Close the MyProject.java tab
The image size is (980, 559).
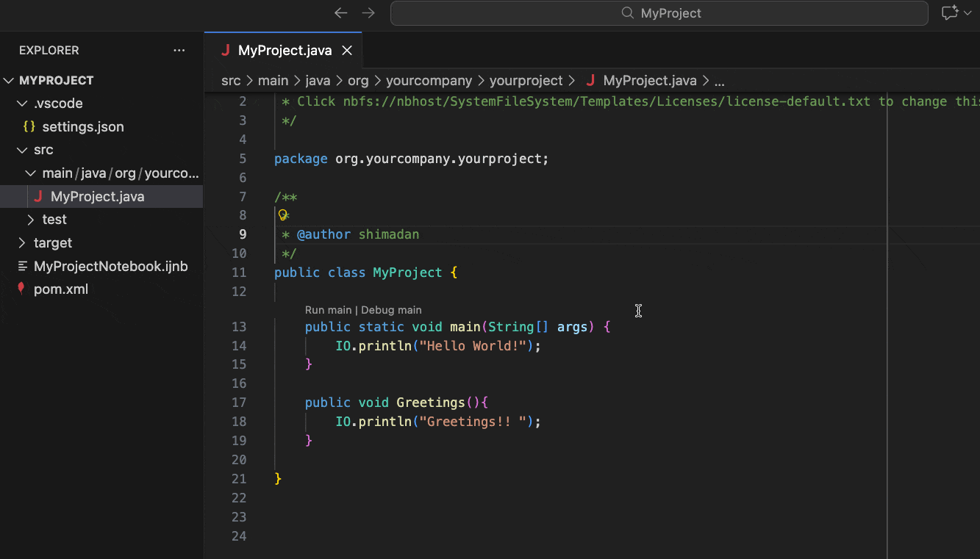pos(347,51)
